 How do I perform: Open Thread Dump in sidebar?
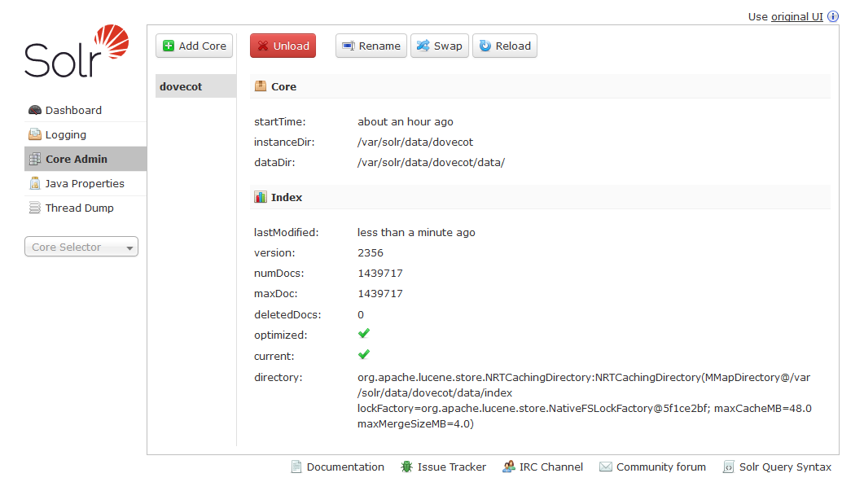79,208
